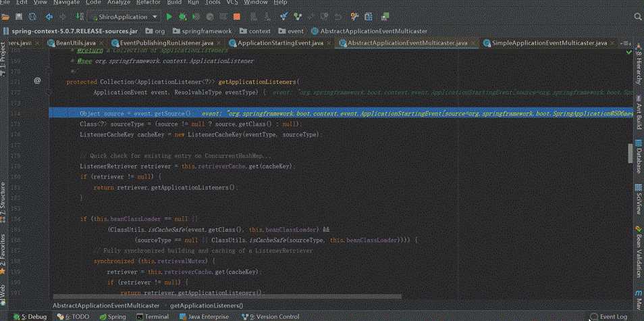Close the BeanUtils.java tab

[101, 43]
